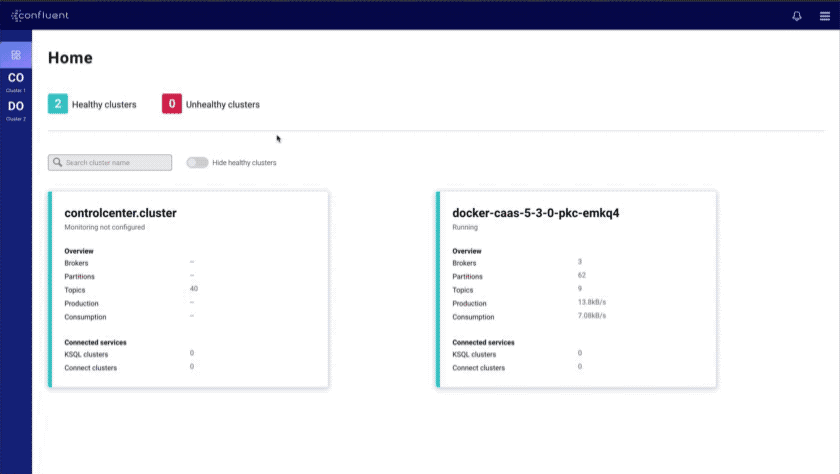
Task: Click Brokers value 3 in docker cluster
Action: click(x=580, y=262)
